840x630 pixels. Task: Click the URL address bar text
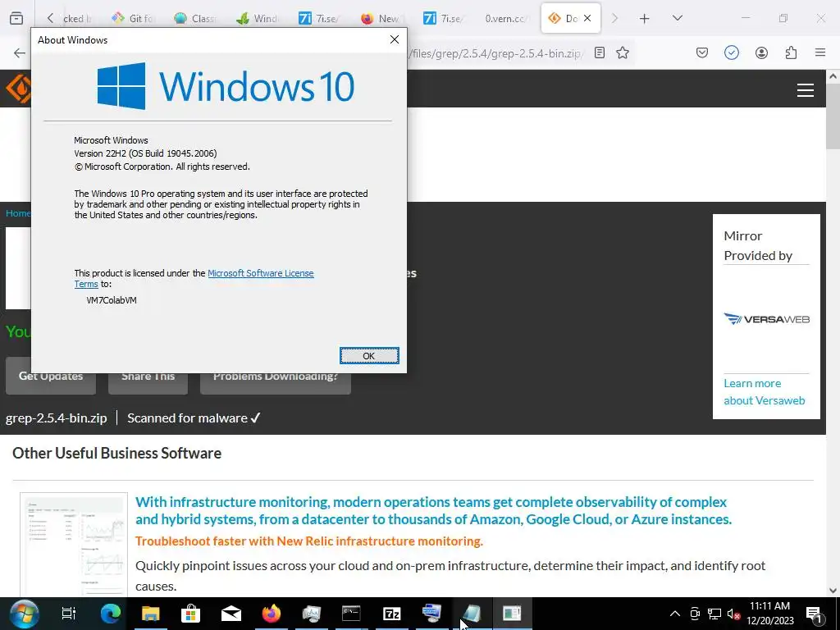coord(496,53)
